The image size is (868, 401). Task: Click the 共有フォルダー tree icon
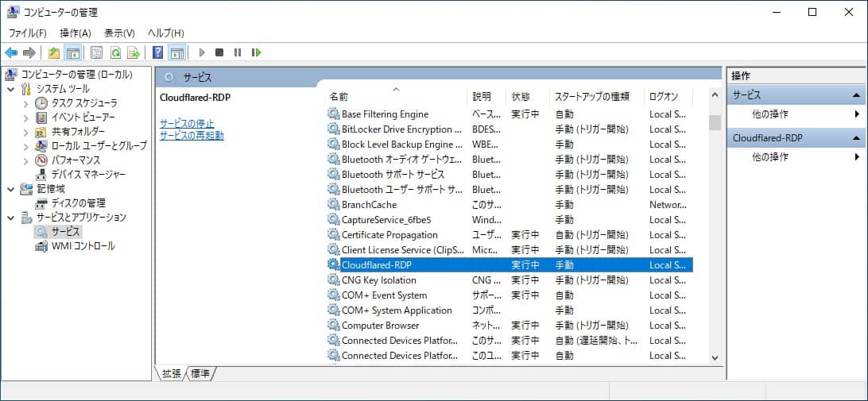41,132
